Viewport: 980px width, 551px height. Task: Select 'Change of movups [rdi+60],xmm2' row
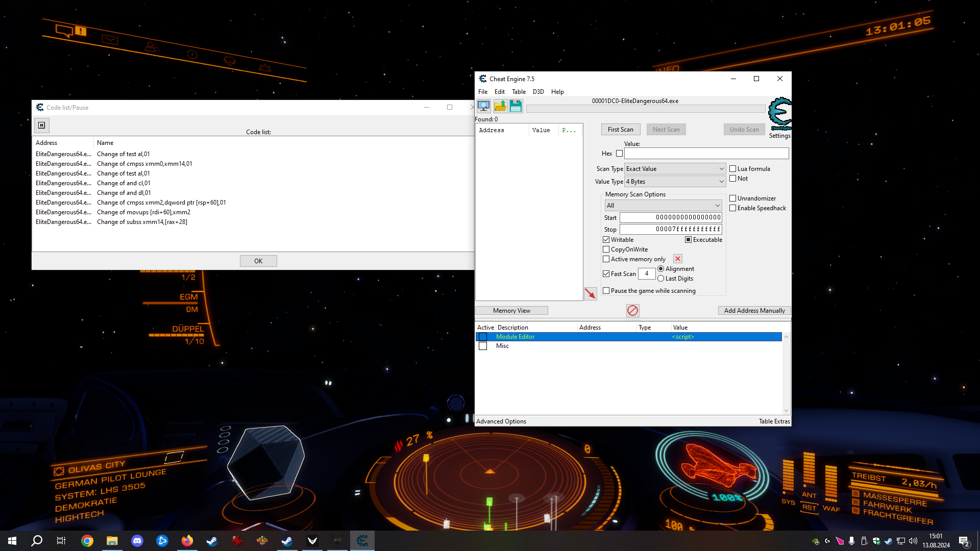click(253, 212)
